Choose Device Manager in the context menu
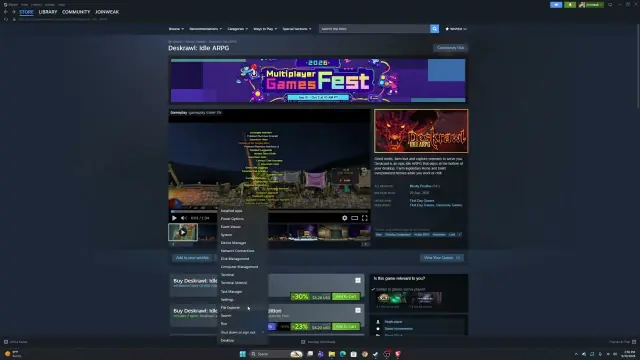The height and width of the screenshot is (360, 640). 242,242
